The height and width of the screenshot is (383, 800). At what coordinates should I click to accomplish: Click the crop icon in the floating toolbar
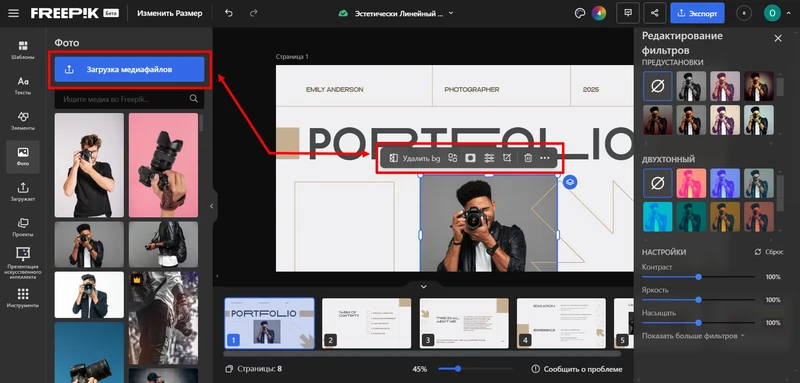(507, 159)
